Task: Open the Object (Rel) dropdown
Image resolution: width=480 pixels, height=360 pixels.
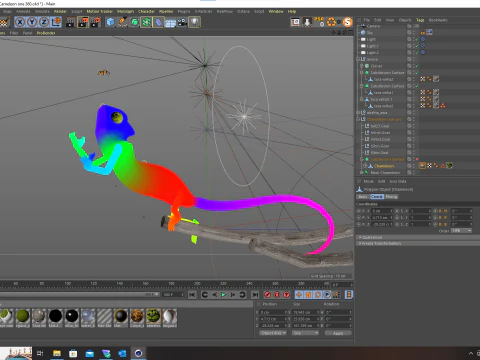Action: (x=273, y=333)
